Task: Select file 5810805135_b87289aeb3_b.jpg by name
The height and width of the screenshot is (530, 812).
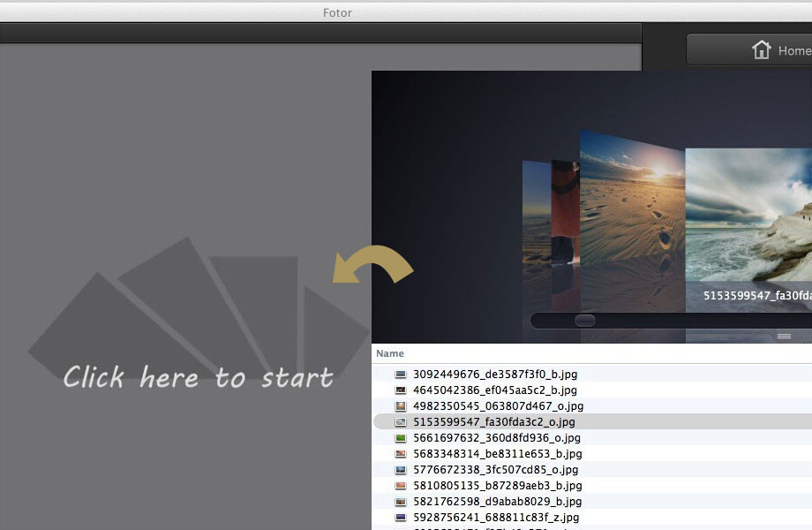Action: point(497,486)
